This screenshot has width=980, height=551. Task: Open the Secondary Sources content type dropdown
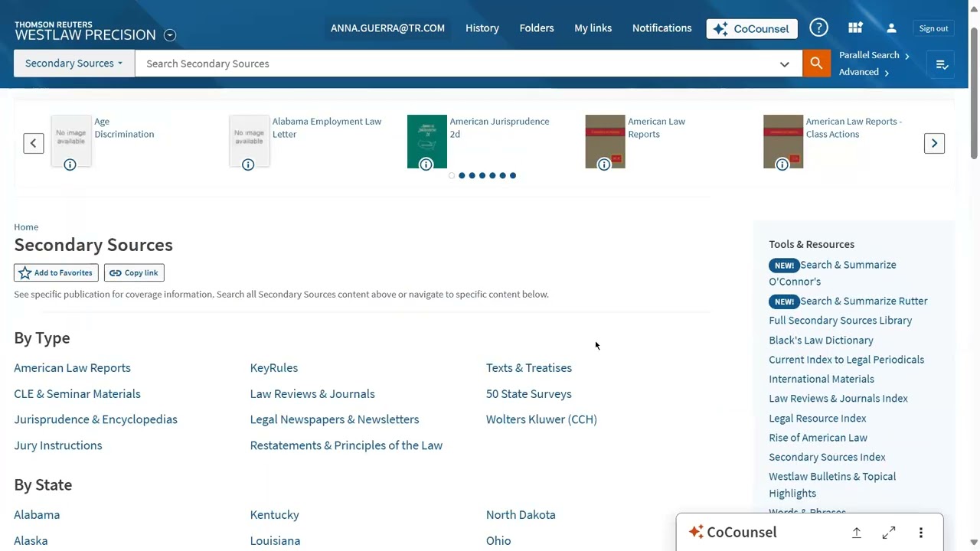(x=74, y=64)
